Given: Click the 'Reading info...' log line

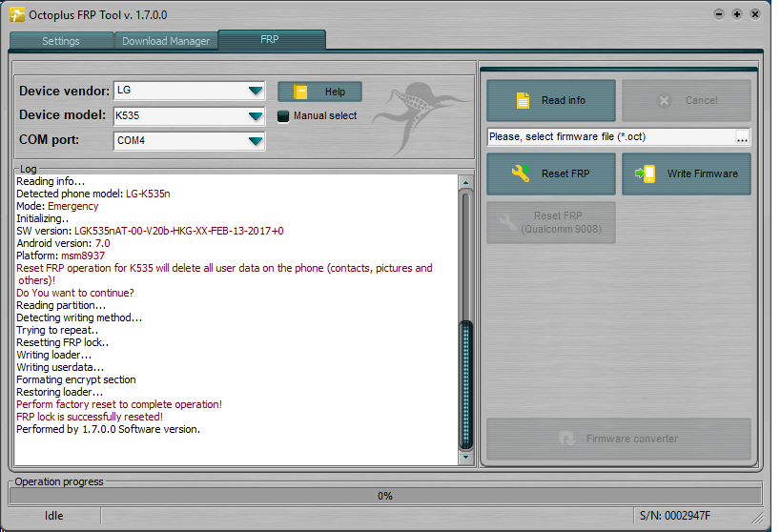Looking at the screenshot, I should point(51,181).
